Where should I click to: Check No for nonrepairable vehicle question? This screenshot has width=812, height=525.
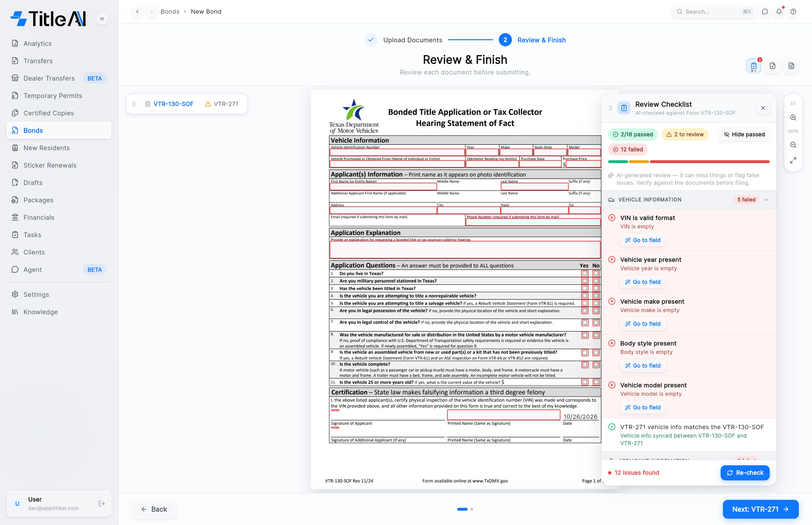click(x=596, y=296)
